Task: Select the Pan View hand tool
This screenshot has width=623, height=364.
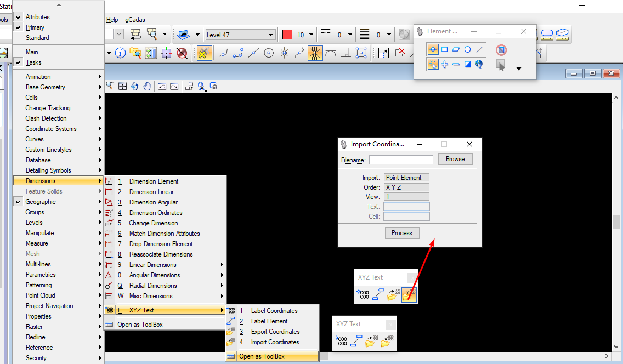Action: point(147,86)
